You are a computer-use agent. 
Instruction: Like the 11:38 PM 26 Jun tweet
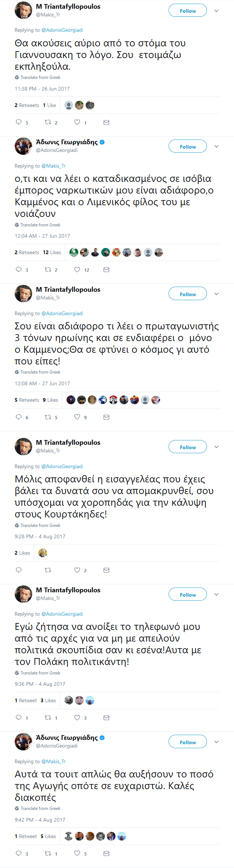(77, 122)
